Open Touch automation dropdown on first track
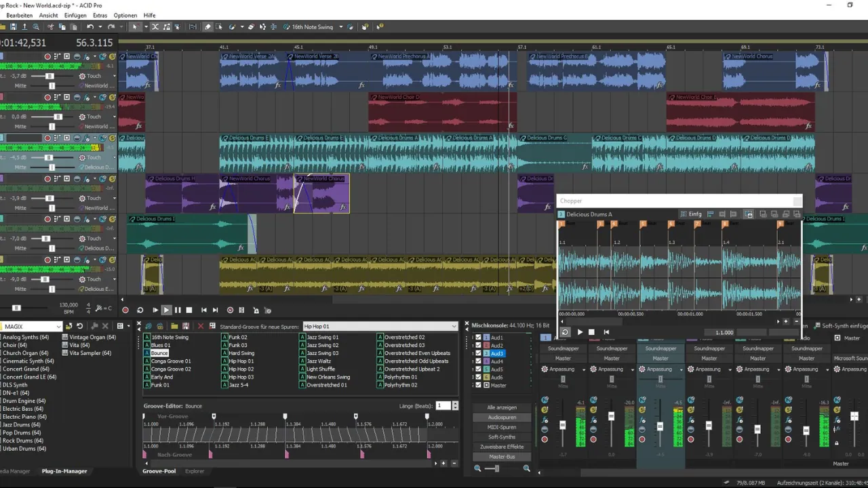 click(114, 76)
